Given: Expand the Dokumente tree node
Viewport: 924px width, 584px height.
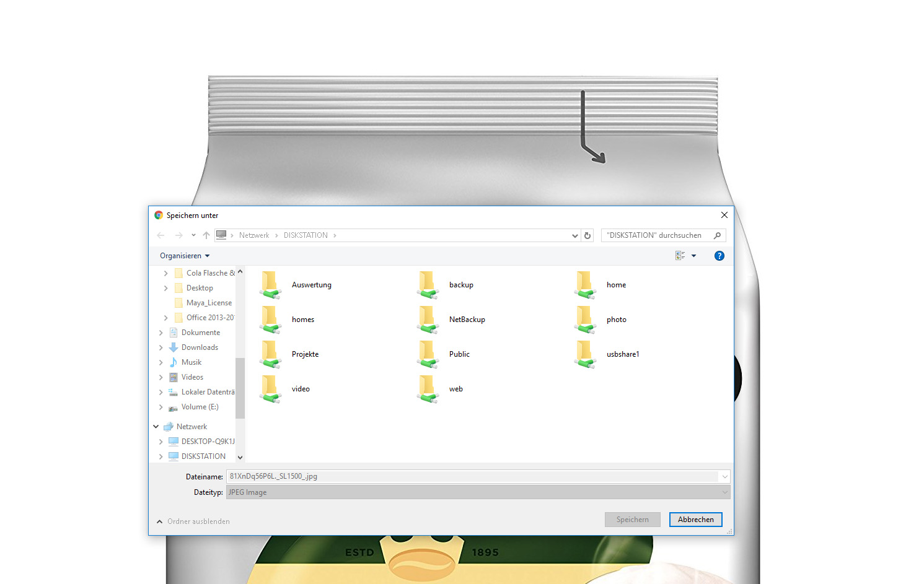Looking at the screenshot, I should point(161,333).
